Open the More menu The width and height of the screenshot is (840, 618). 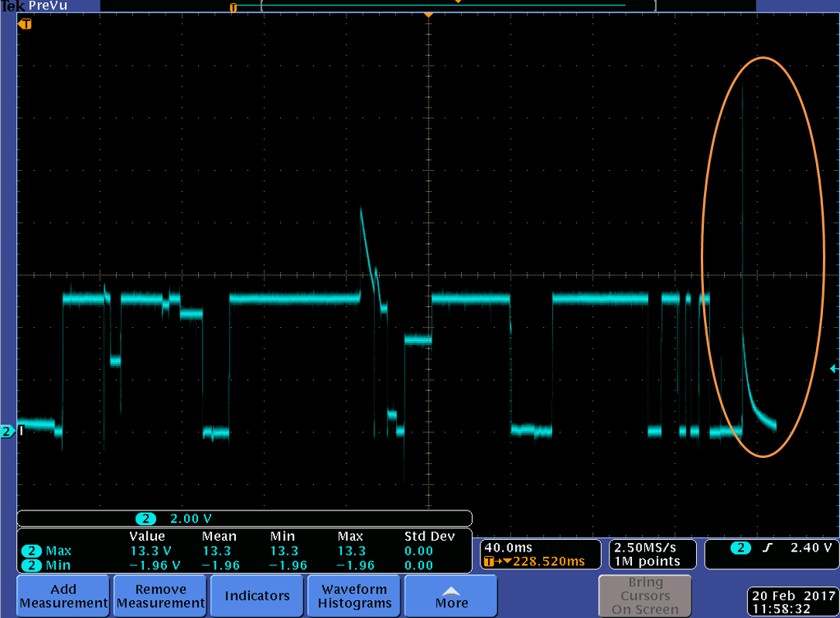point(450,596)
